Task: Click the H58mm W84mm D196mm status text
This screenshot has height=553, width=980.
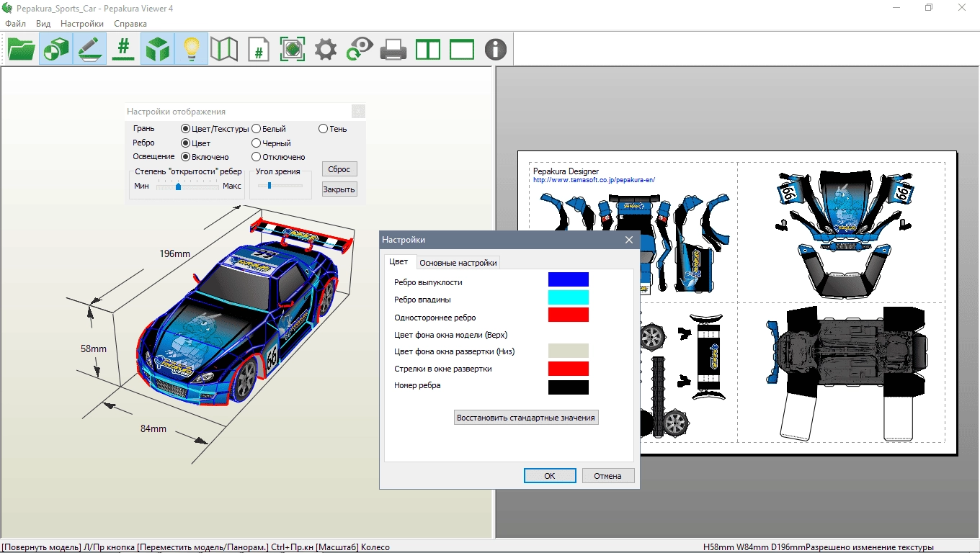Action: coord(754,547)
